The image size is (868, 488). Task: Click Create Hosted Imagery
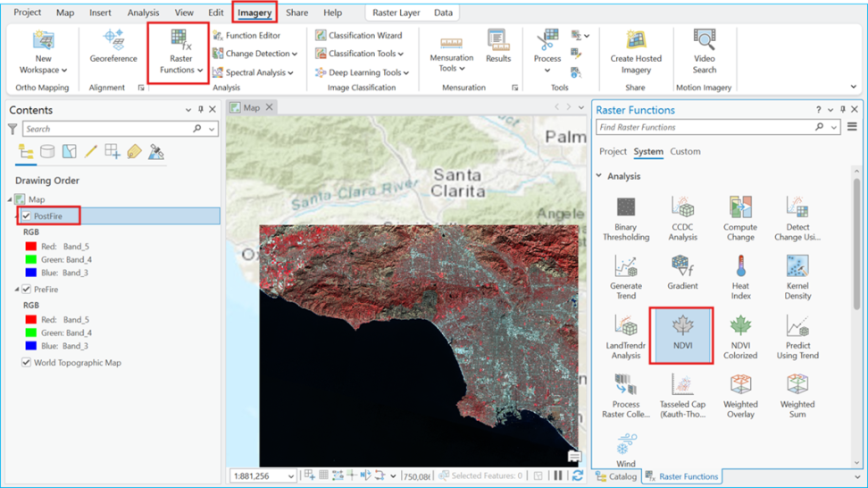tap(636, 52)
